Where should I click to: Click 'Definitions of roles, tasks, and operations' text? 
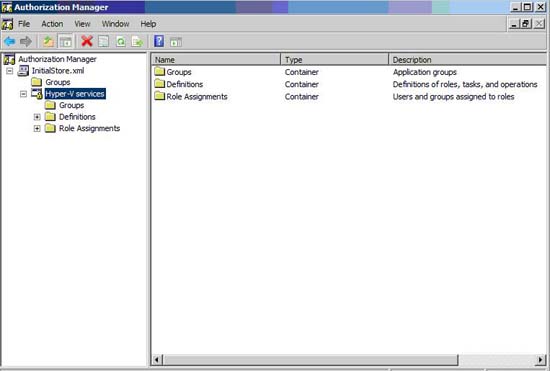(465, 84)
